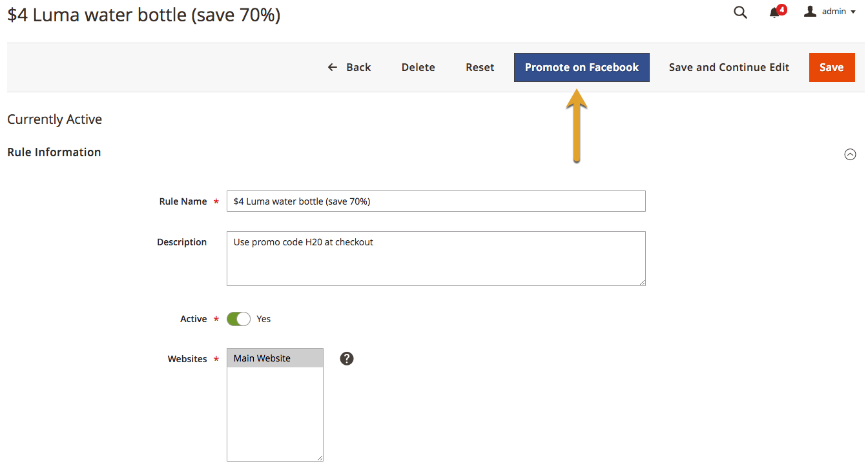Click the admin user avatar icon
The image size is (868, 470).
(x=810, y=12)
